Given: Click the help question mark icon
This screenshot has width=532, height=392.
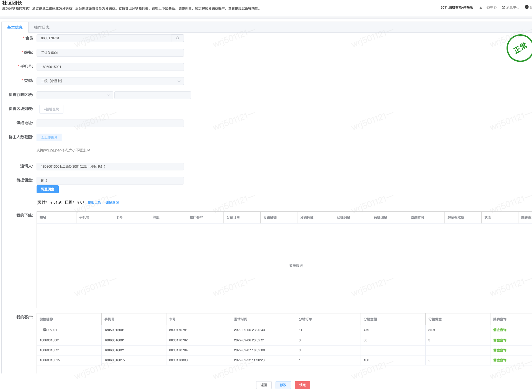Looking at the screenshot, I should tap(526, 7).
